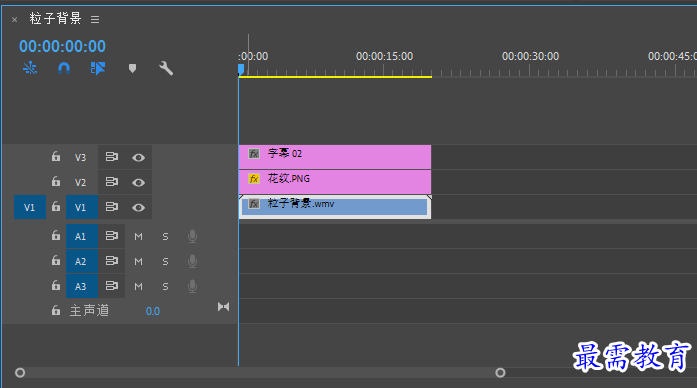Click the playhead timecode 00:00:00:00
This screenshot has width=697, height=388.
pyautogui.click(x=62, y=46)
